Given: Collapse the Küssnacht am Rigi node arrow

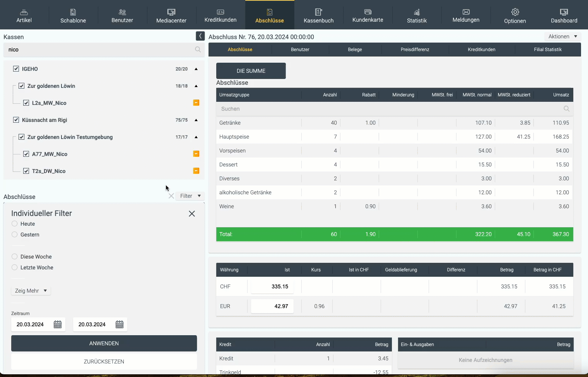Looking at the screenshot, I should [196, 120].
